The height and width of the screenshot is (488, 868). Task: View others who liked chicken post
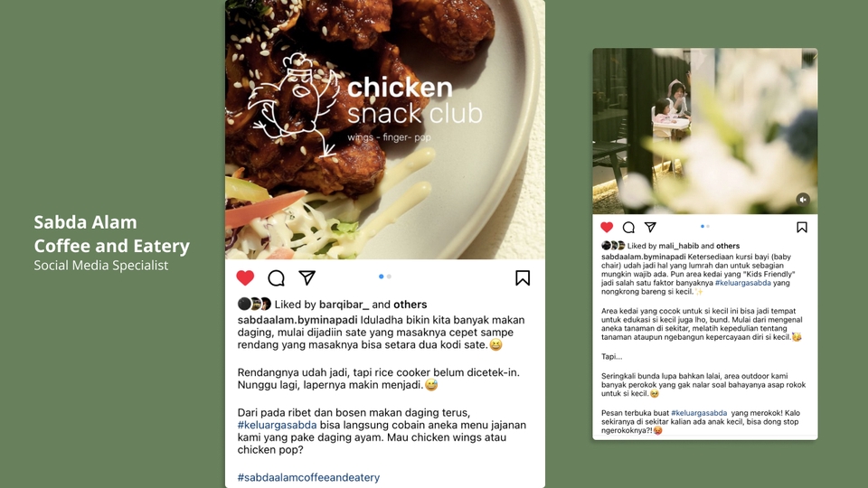410,305
